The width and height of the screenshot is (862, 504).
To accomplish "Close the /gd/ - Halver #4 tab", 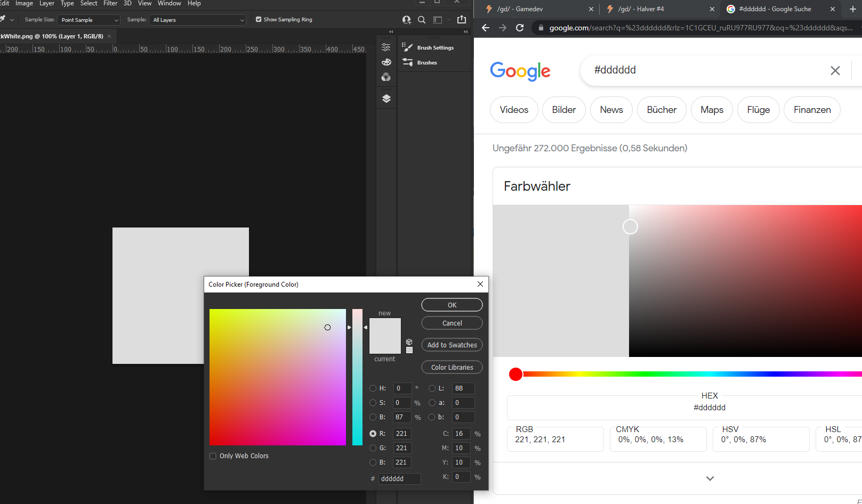I will coord(712,9).
